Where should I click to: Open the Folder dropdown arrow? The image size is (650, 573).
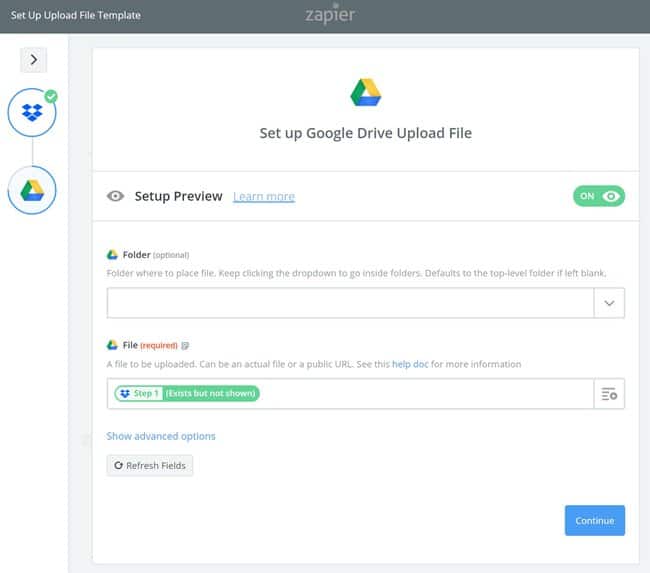(609, 303)
